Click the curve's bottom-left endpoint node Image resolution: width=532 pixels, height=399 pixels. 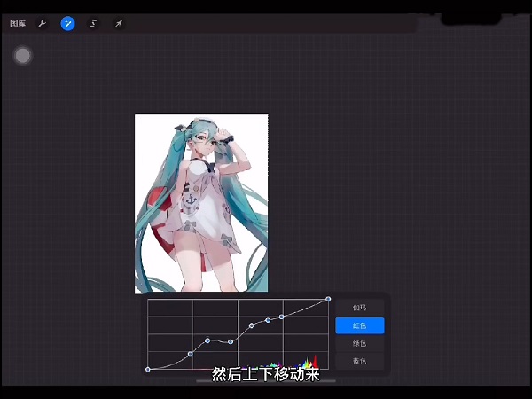(148, 369)
